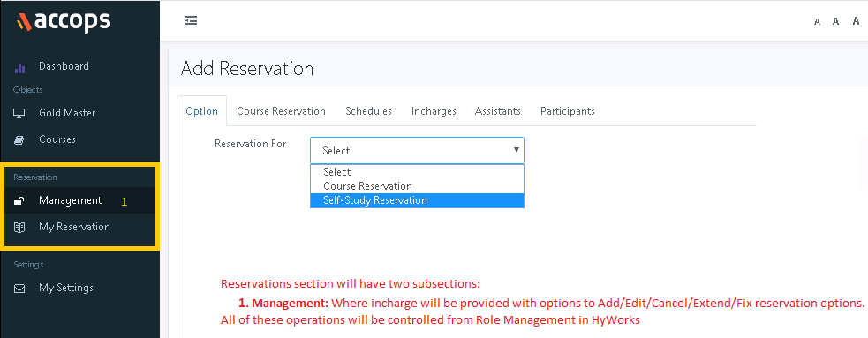
Task: Select the medium font size A
Action: point(836,21)
